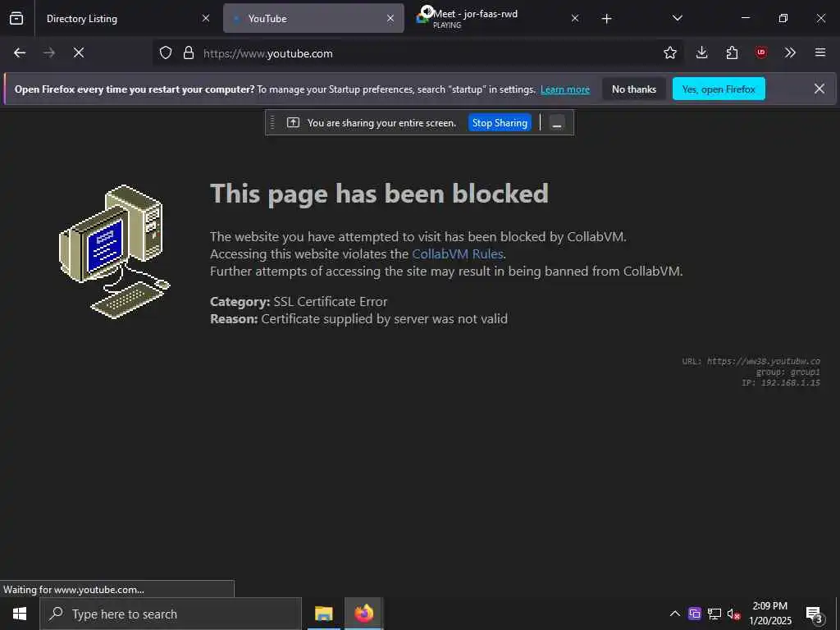Click Yes, open Firefox button
Viewport: 840px width, 630px height.
719,89
